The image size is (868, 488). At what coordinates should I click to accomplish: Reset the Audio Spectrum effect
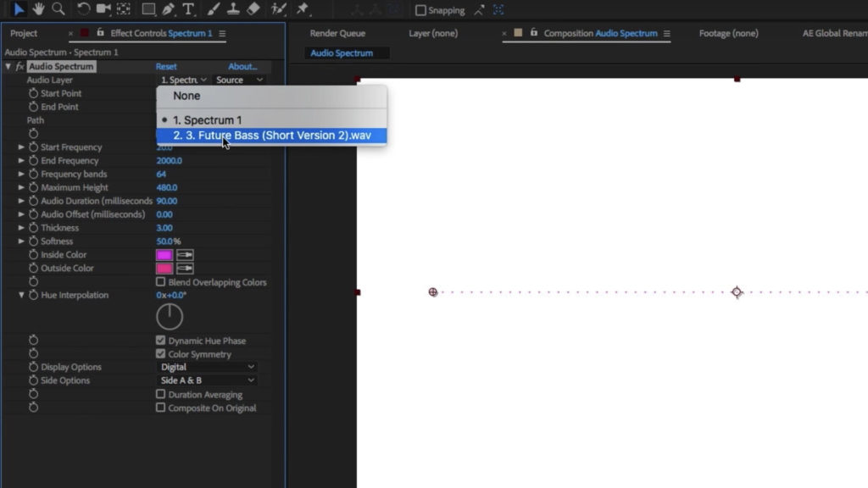click(x=166, y=66)
